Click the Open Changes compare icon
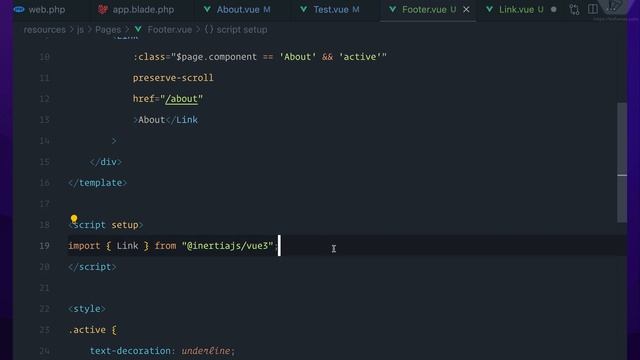This screenshot has height=360, width=640. click(x=574, y=9)
